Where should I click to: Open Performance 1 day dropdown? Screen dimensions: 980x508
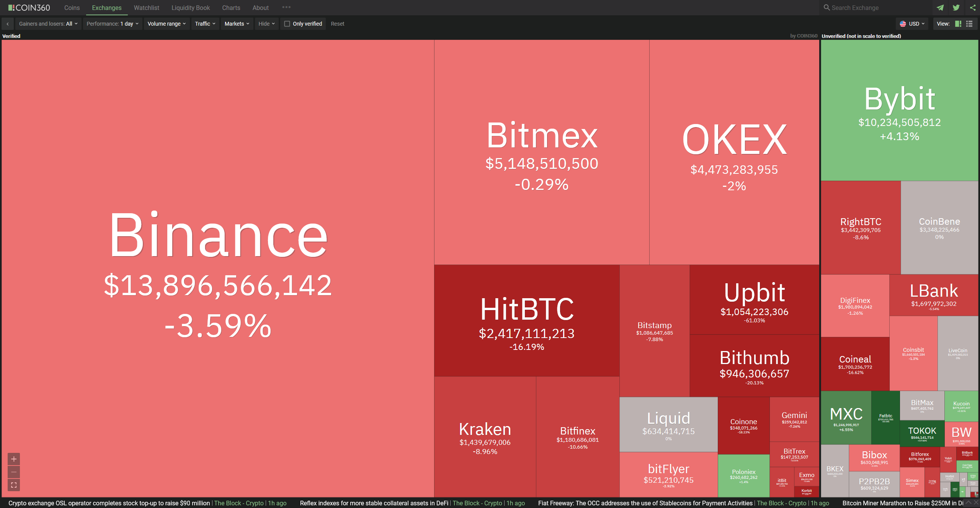click(113, 24)
